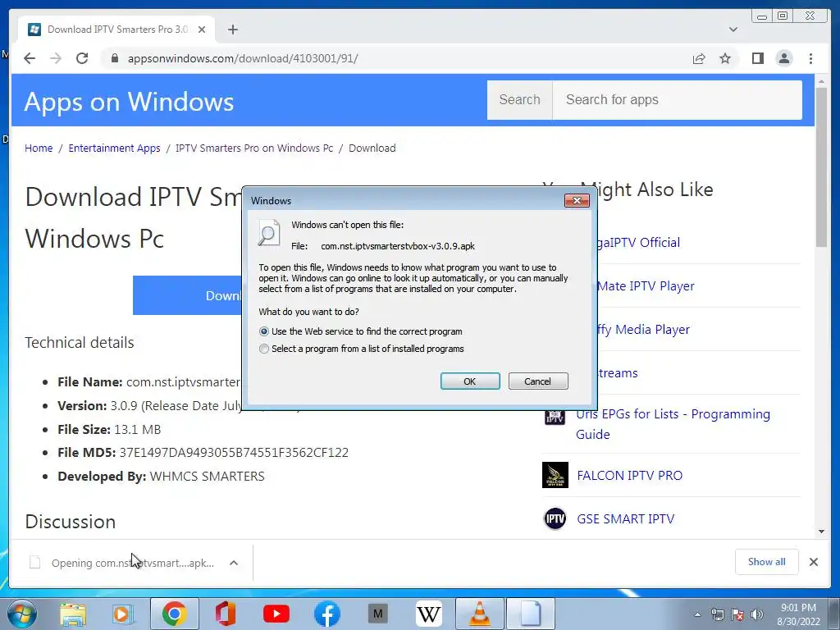The width and height of the screenshot is (840, 630).
Task: Open the GSE SMART IPTV link
Action: (625, 518)
